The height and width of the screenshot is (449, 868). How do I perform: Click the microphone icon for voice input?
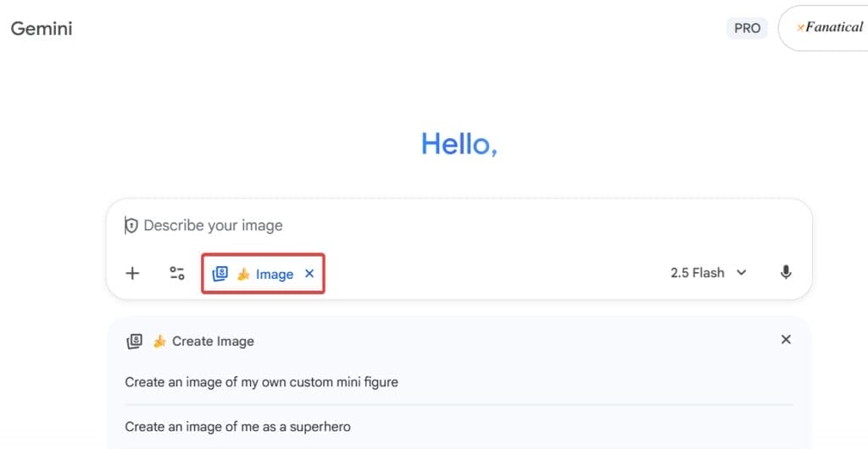coord(786,272)
